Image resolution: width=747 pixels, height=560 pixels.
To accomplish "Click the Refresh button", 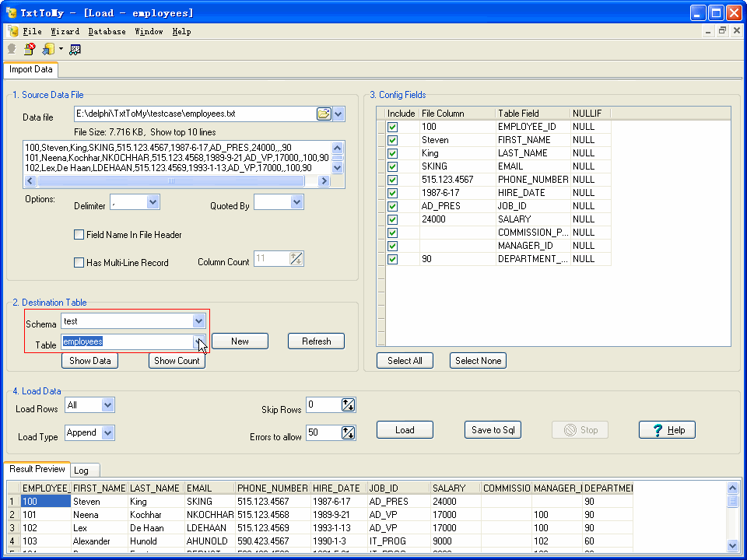I will point(316,341).
